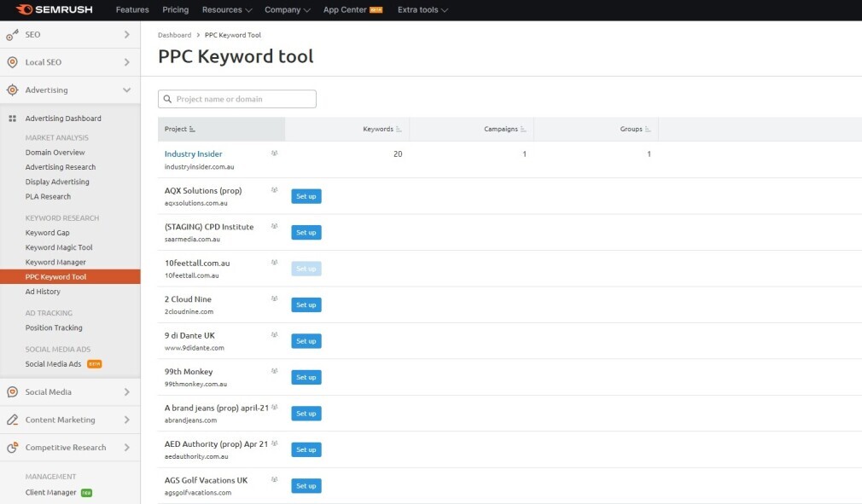Click the Advertising target icon
This screenshot has width=862, height=504.
(12, 90)
